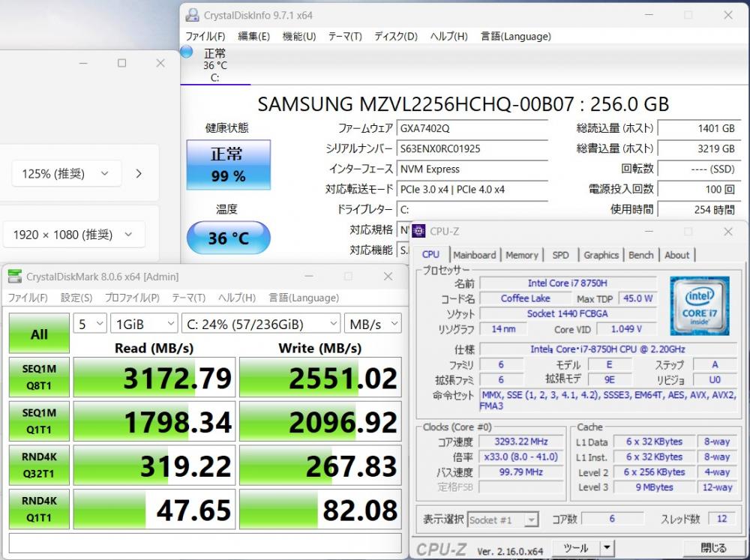Open 設定(S) menu in CrystalDiskMark
Screen dimensions: 750x560
pos(76,298)
